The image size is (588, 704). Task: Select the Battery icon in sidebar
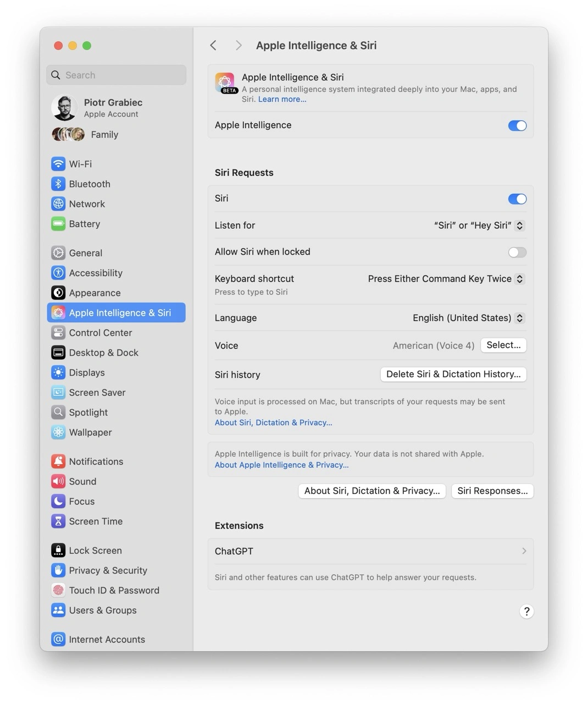(58, 224)
